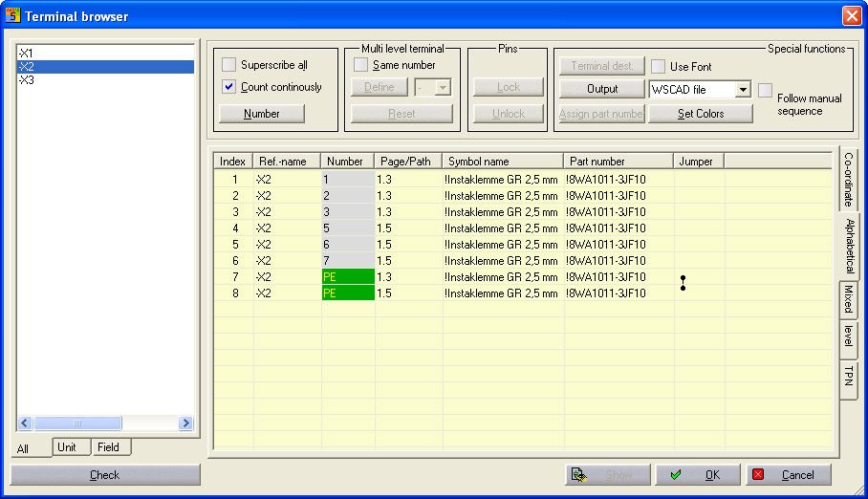The image size is (868, 499).
Task: Click the Assign part number button
Action: [x=601, y=114]
